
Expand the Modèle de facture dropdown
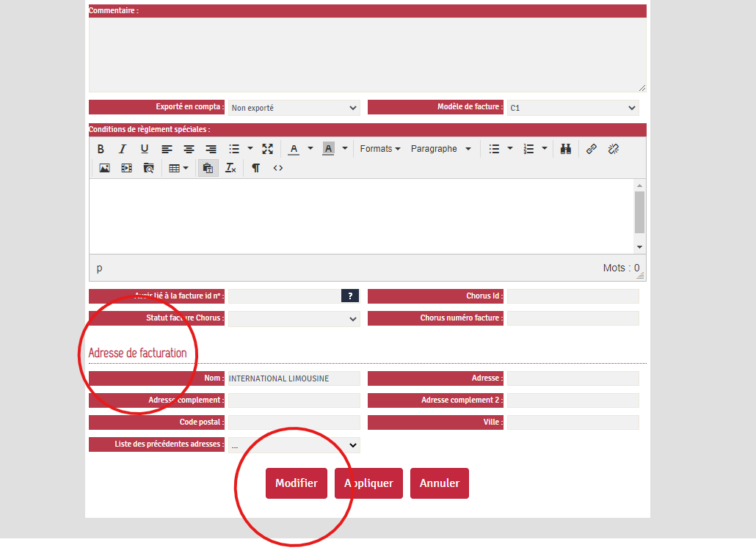coord(573,108)
